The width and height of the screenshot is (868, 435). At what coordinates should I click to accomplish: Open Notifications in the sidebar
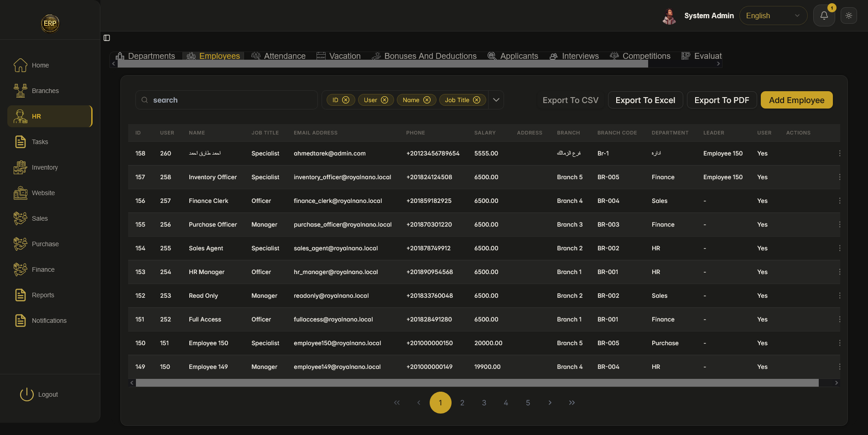click(50, 321)
